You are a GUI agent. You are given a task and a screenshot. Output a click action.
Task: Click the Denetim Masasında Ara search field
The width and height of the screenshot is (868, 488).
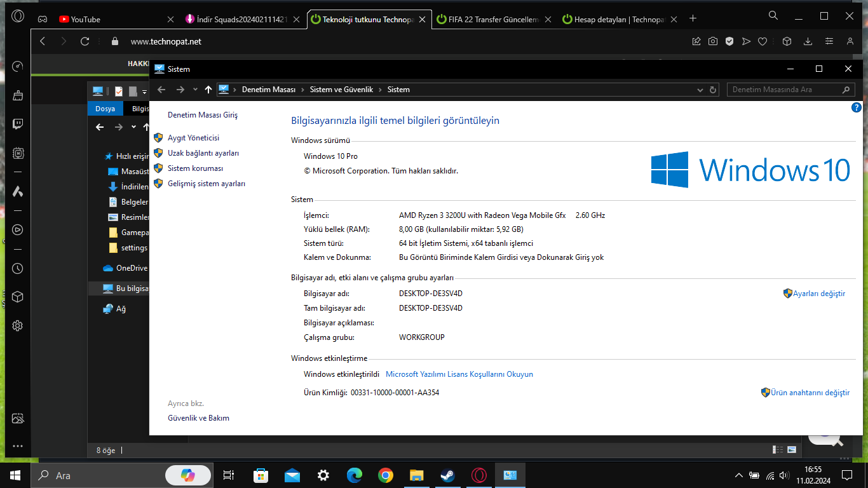pyautogui.click(x=790, y=90)
